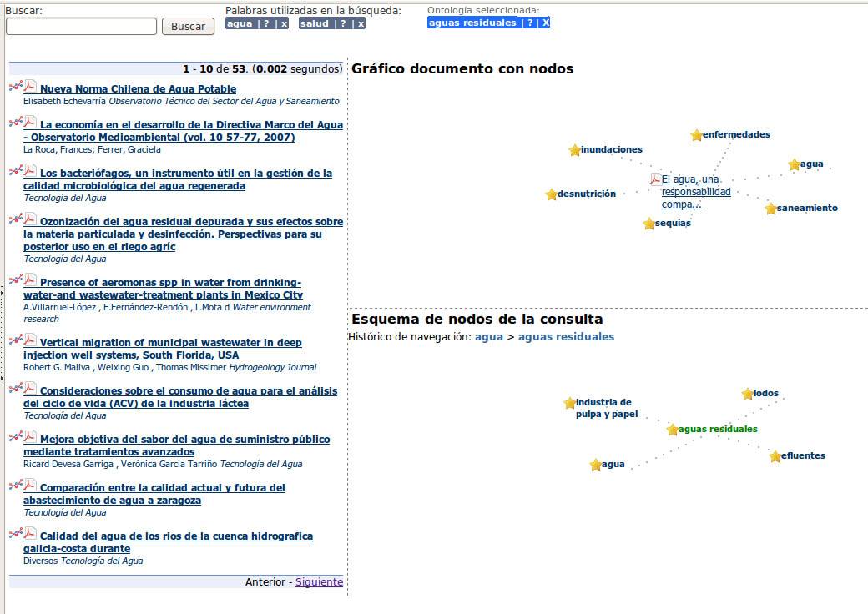Remove selected ontology 'aguas residuales' with X

[x=546, y=23]
